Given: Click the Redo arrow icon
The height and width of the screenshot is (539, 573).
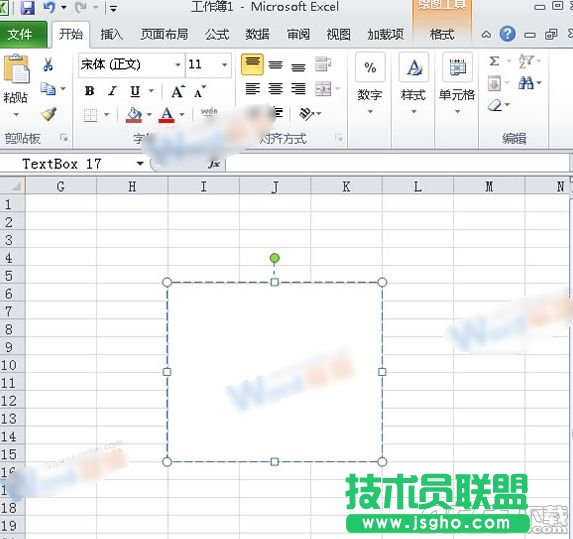Looking at the screenshot, I should pyautogui.click(x=80, y=7).
